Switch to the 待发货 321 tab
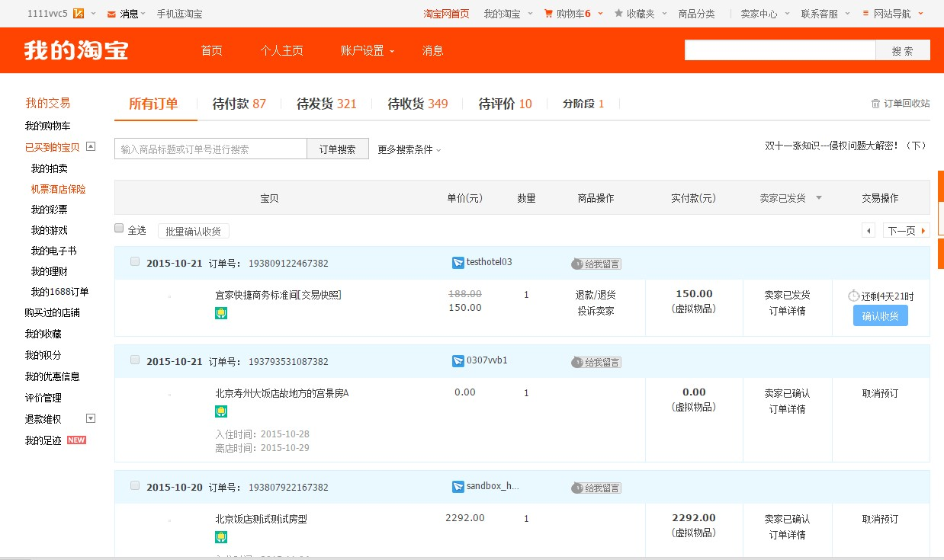944x560 pixels. point(326,104)
